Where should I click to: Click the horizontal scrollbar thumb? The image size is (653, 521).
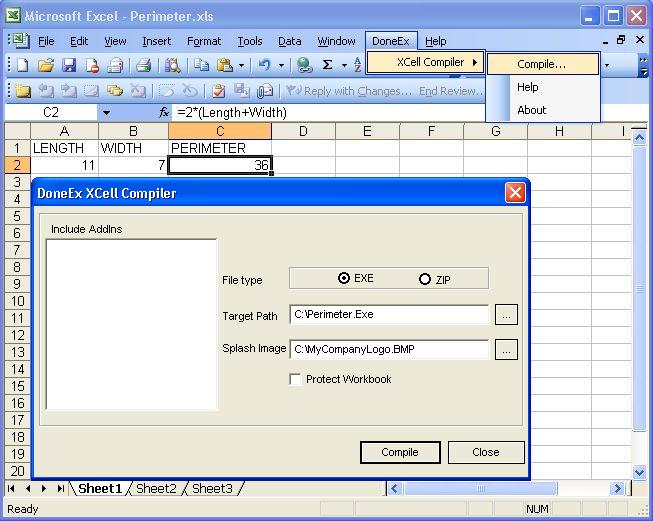[481, 489]
